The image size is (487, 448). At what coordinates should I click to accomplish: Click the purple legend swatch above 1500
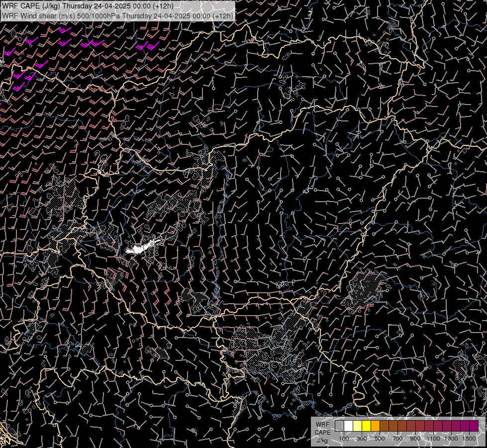474,426
